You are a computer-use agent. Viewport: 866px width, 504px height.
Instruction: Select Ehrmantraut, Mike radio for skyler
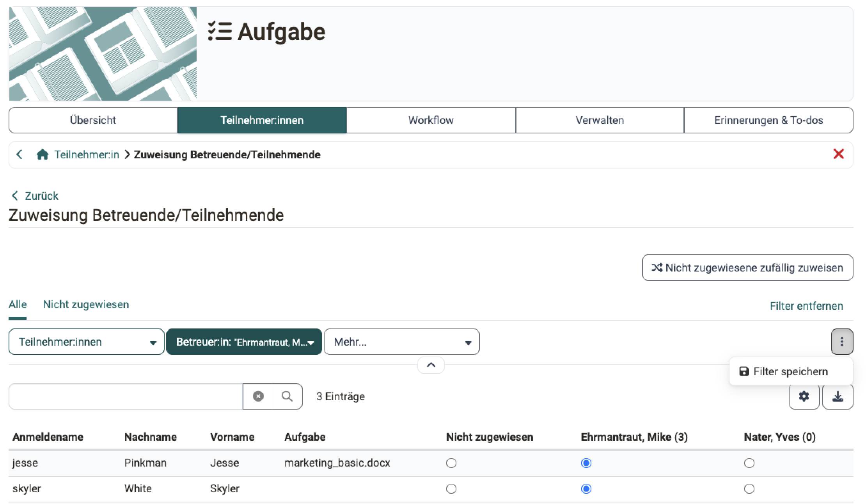(586, 489)
